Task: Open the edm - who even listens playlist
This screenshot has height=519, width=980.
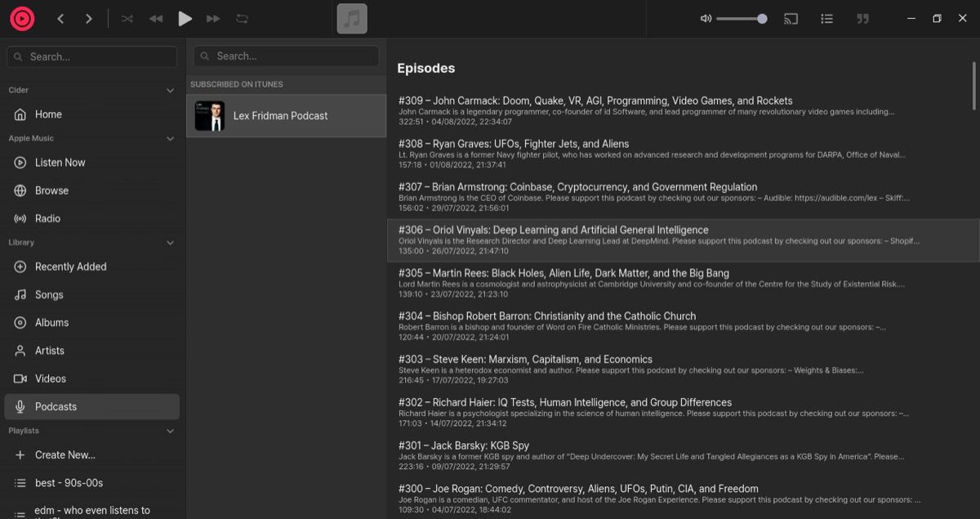Action: point(91,510)
